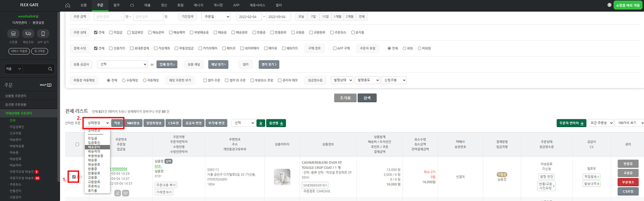Click the 로그아웃 button in the sidebar

[39, 51]
